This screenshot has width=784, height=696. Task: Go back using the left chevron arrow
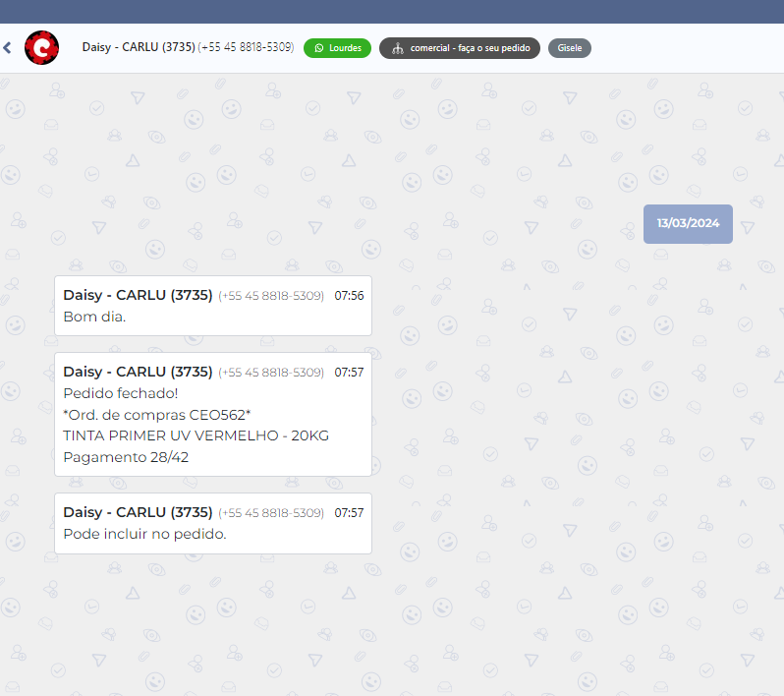click(x=7, y=47)
